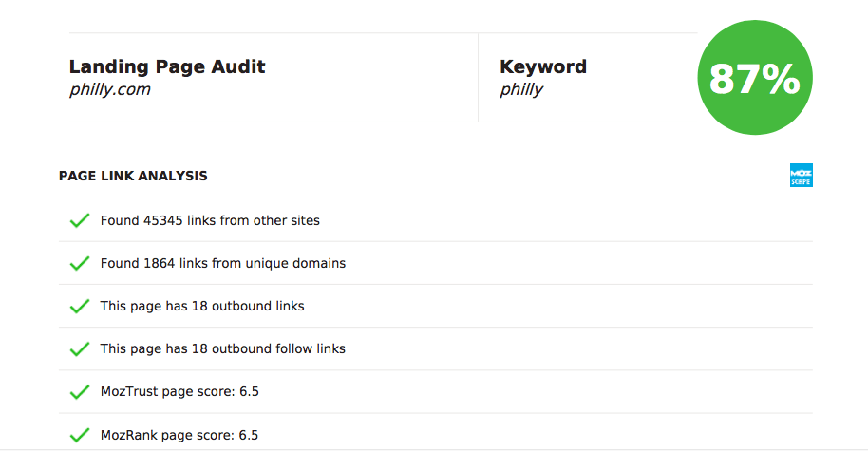The image size is (868, 451).
Task: Click the PAGE LINK ANALYSIS section header
Action: [133, 176]
